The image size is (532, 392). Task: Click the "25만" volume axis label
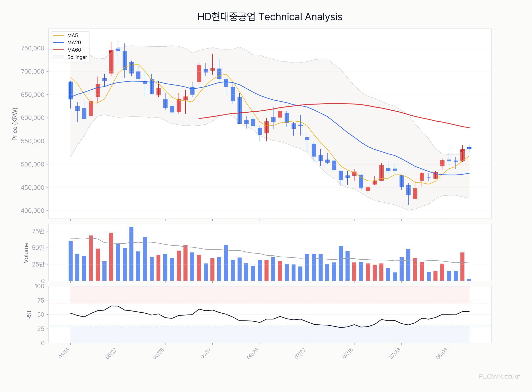pos(38,264)
